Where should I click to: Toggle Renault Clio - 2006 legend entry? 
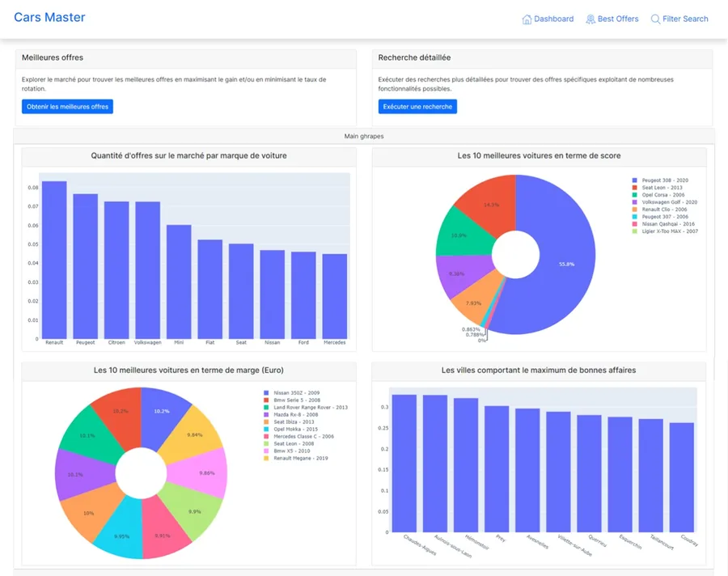[x=660, y=210]
